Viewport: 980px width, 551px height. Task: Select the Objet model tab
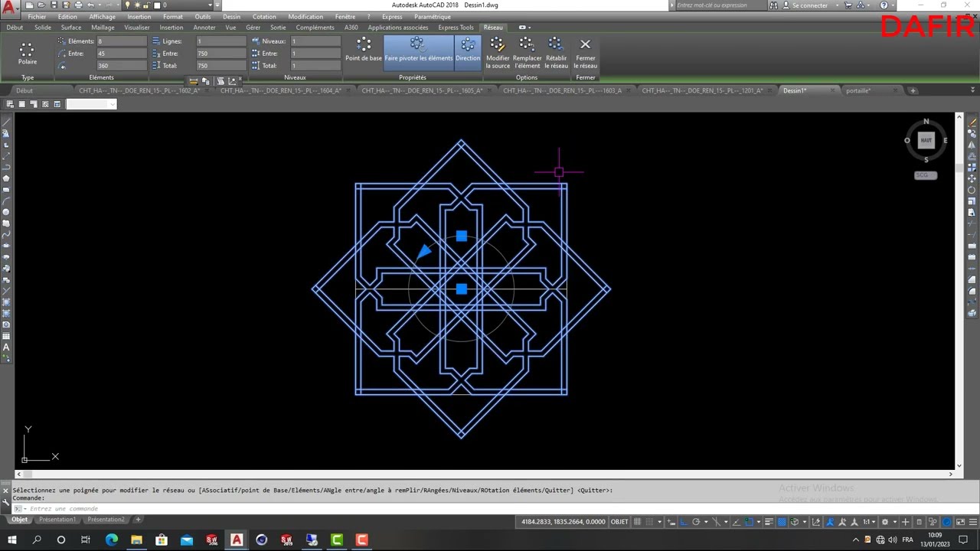point(19,520)
